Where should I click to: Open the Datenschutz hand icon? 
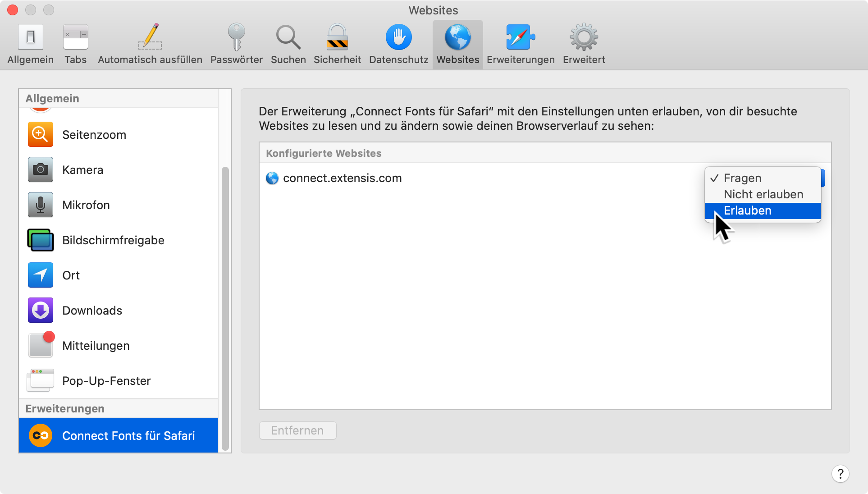click(398, 37)
